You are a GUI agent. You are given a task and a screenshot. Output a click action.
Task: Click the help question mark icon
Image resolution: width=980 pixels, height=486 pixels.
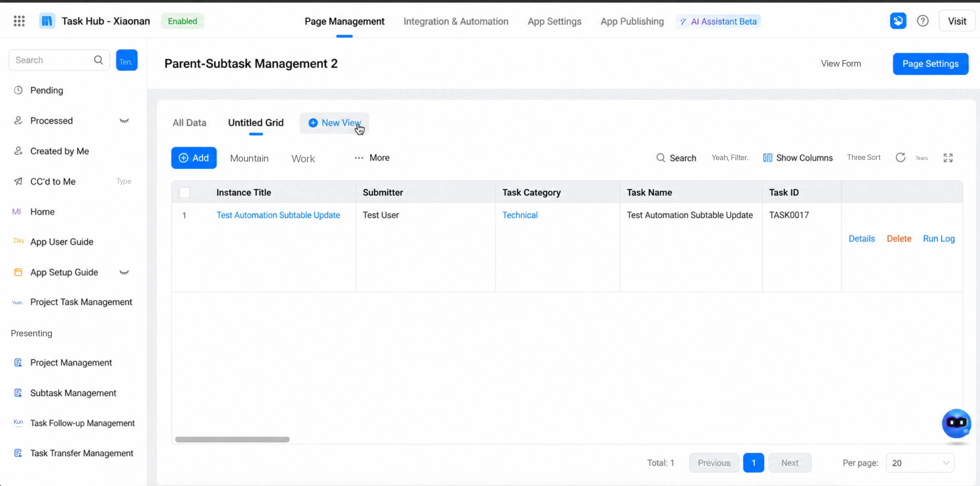[923, 21]
